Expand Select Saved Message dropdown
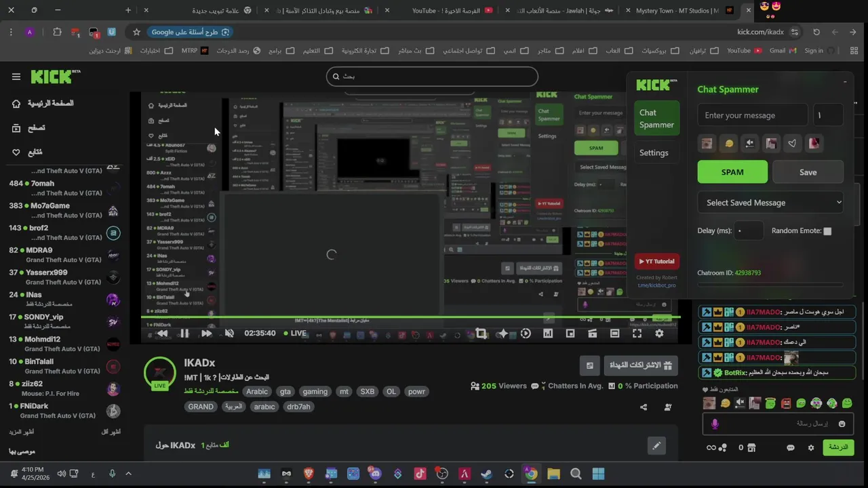Image resolution: width=868 pixels, height=488 pixels. [770, 203]
